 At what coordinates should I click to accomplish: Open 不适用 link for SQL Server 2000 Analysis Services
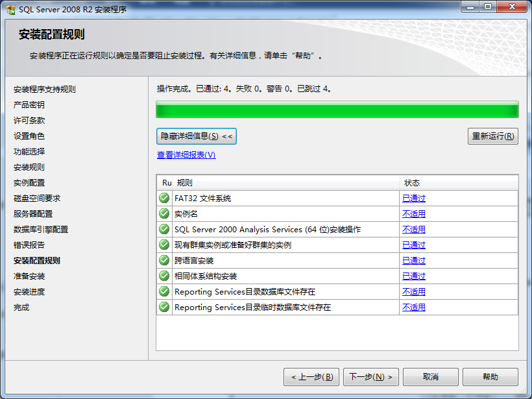(413, 230)
